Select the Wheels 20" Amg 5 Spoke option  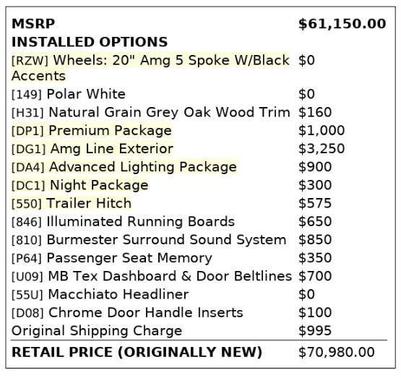click(151, 68)
